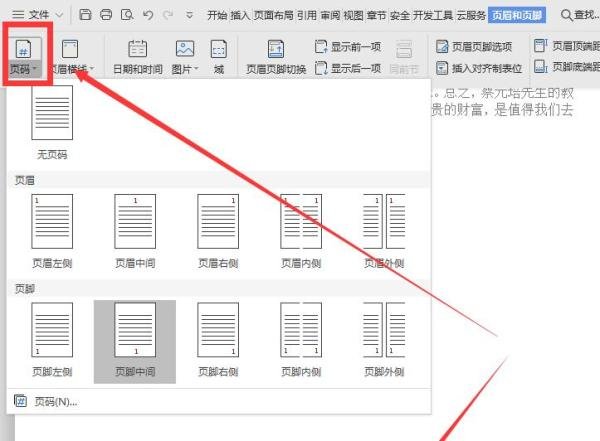This screenshot has height=441, width=600.
Task: Expand quick access toolbar customize arrow
Action: pos(189,15)
